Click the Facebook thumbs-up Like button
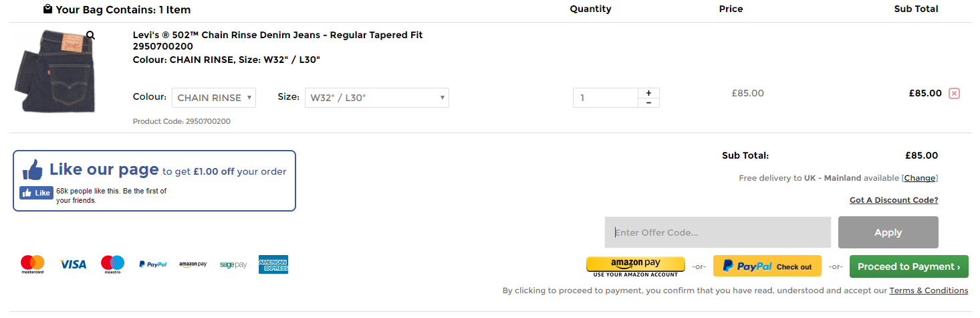The height and width of the screenshot is (318, 980). (x=37, y=193)
